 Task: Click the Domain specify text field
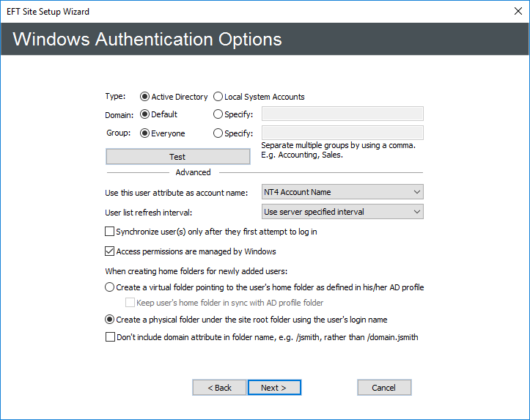pos(342,114)
